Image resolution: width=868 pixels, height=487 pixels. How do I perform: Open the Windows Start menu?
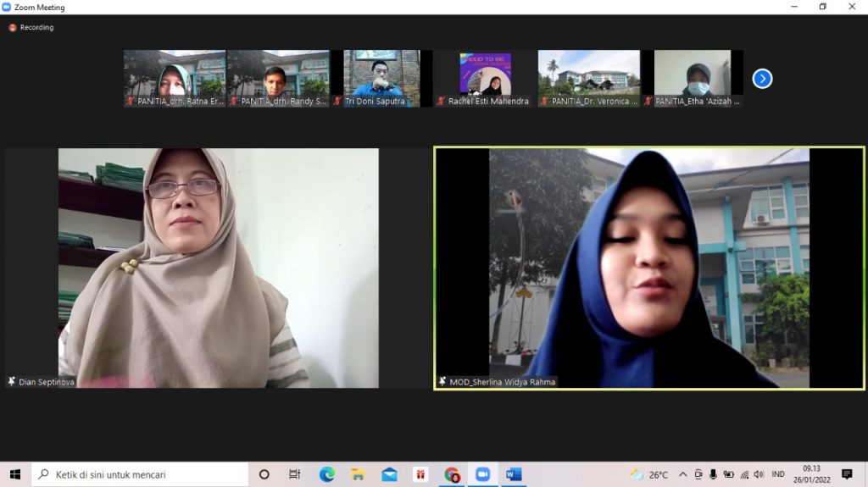click(x=14, y=474)
